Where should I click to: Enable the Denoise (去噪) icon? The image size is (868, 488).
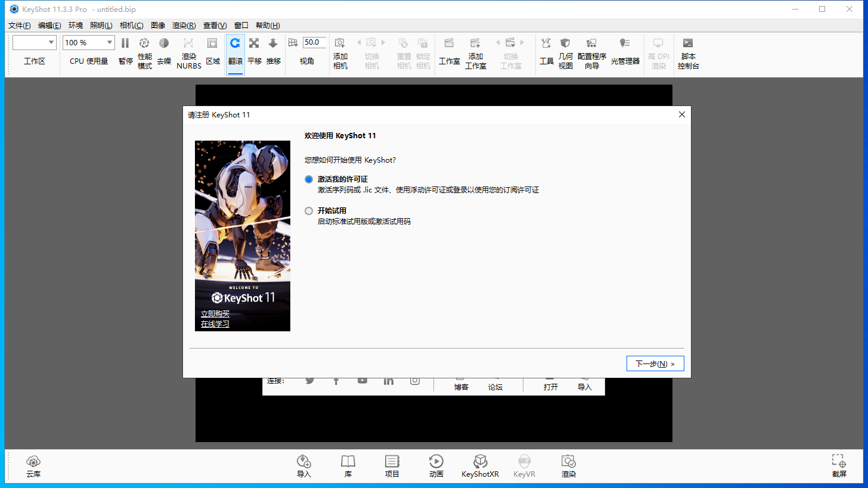164,43
